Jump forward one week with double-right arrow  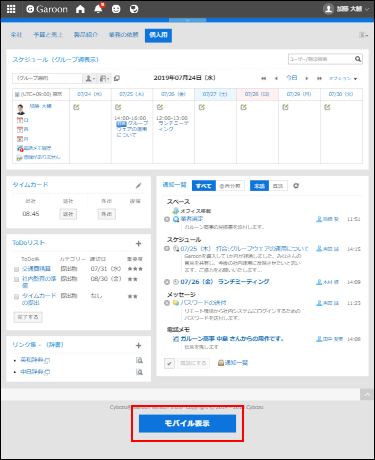(319, 78)
